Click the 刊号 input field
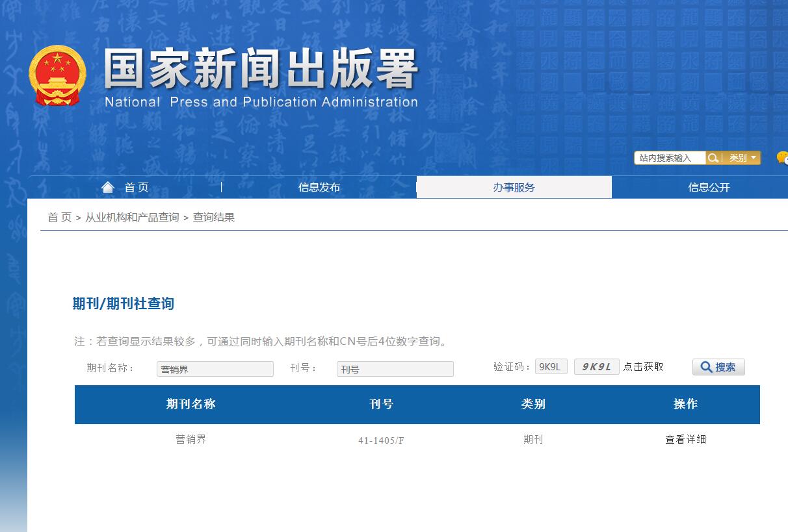The image size is (788, 532). 395,369
